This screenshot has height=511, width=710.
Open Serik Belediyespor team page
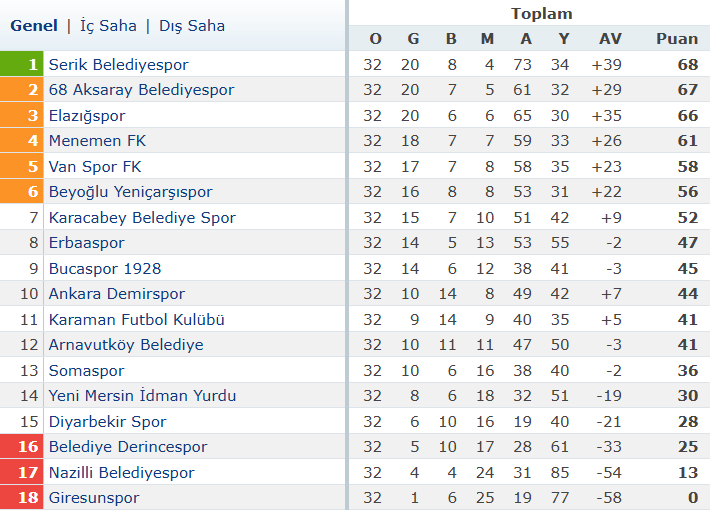pyautogui.click(x=119, y=65)
